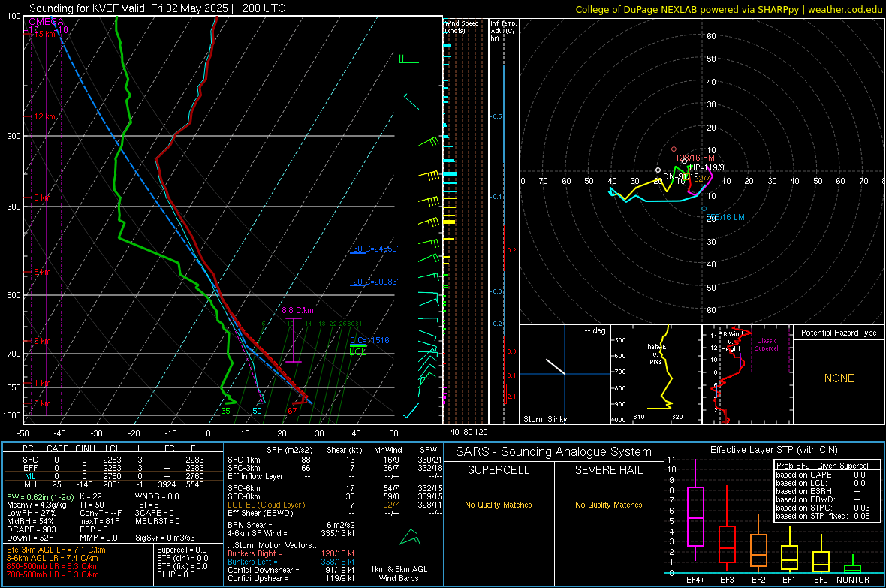The height and width of the screenshot is (588, 886).
Task: Select the highlighted ML parcel row
Action: point(113,476)
